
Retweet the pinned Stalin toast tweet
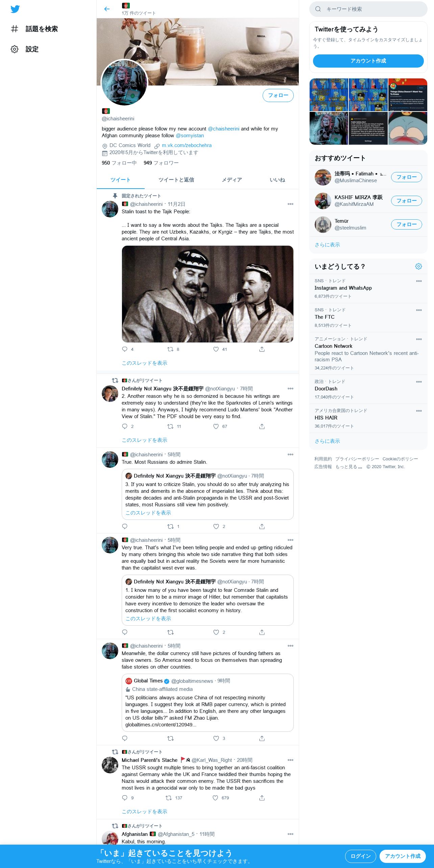(170, 349)
